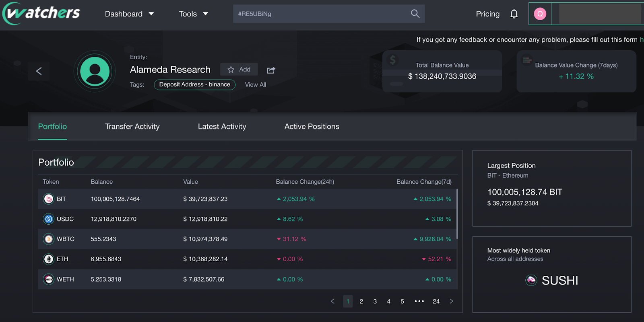Click the share icon beside Add
Image resolution: width=644 pixels, height=322 pixels.
coord(271,70)
